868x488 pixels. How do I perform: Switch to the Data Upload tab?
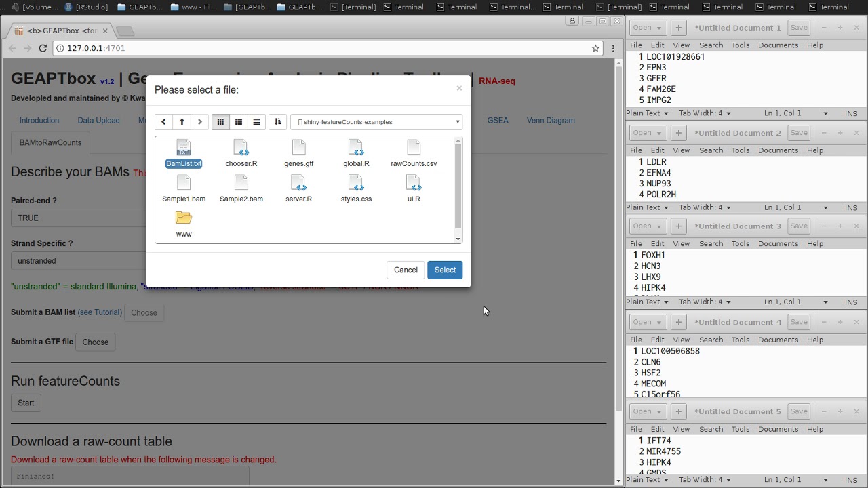98,121
